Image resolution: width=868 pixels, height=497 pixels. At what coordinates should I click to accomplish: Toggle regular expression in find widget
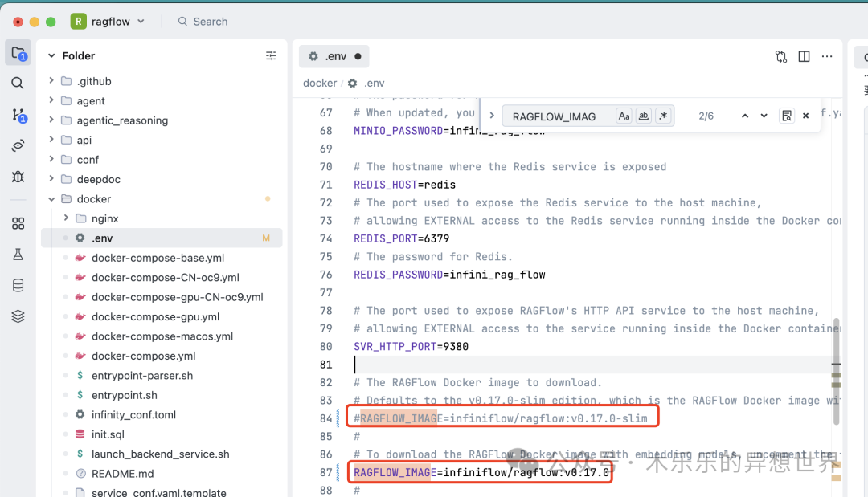tap(662, 116)
